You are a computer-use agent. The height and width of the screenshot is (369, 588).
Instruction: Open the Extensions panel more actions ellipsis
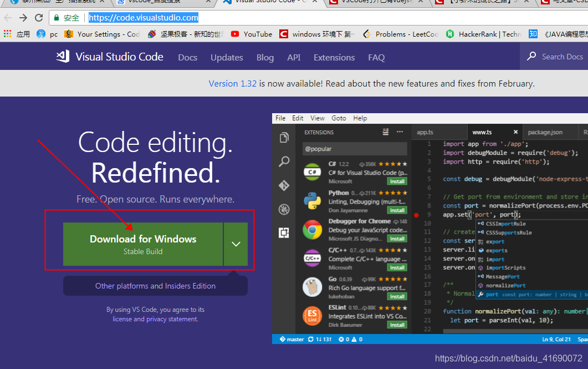tap(400, 132)
